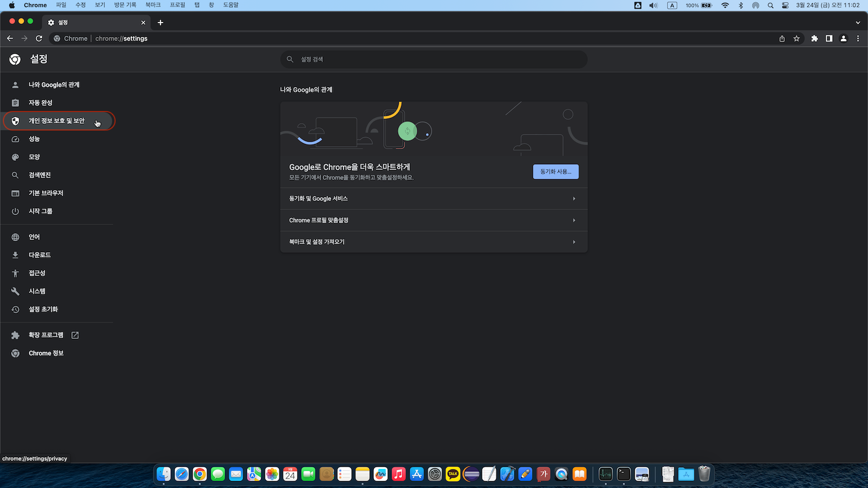Open Terminal from the dock
Screen dimensions: 868x488
pyautogui.click(x=624, y=474)
